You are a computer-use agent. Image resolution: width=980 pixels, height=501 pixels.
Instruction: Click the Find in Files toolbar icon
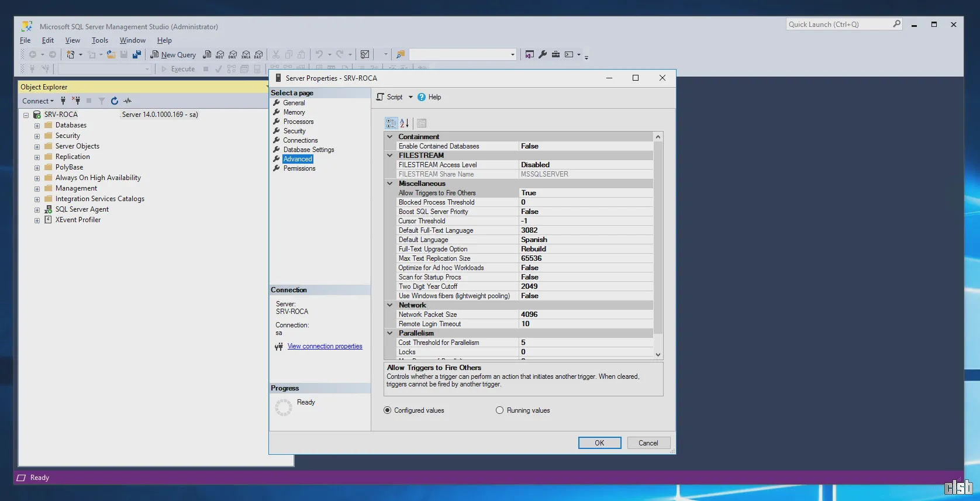point(401,54)
